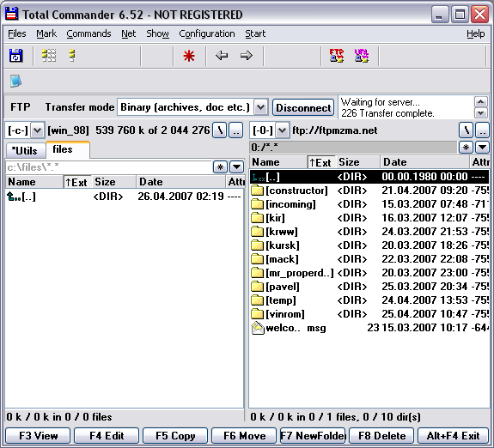Open right panel directory history arrow
Screen dimensions: 494x448
[x=482, y=147]
